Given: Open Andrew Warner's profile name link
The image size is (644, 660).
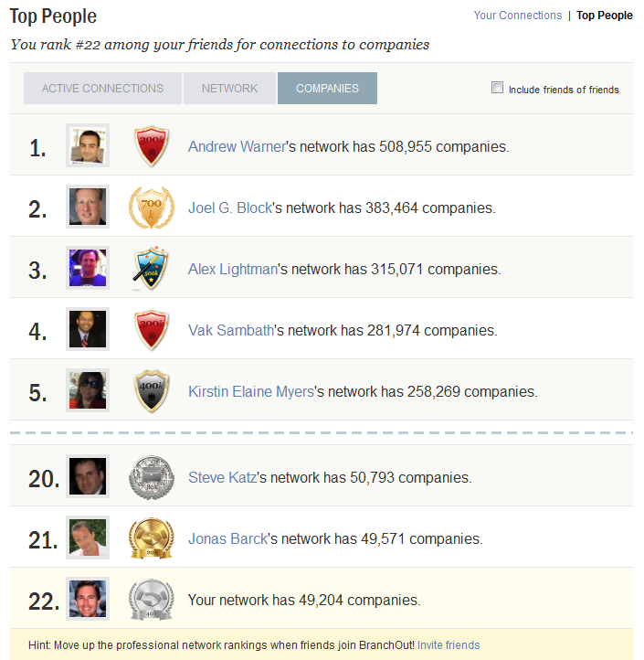Looking at the screenshot, I should click(x=237, y=146).
